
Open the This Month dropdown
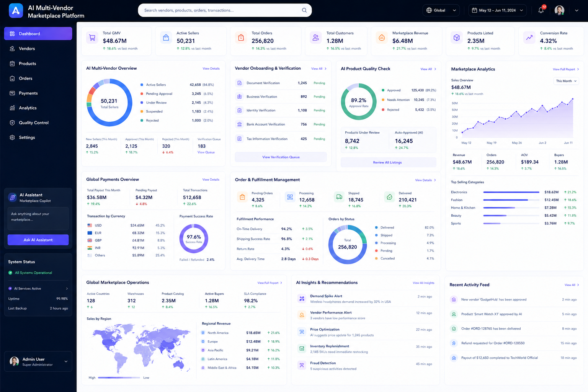(566, 81)
